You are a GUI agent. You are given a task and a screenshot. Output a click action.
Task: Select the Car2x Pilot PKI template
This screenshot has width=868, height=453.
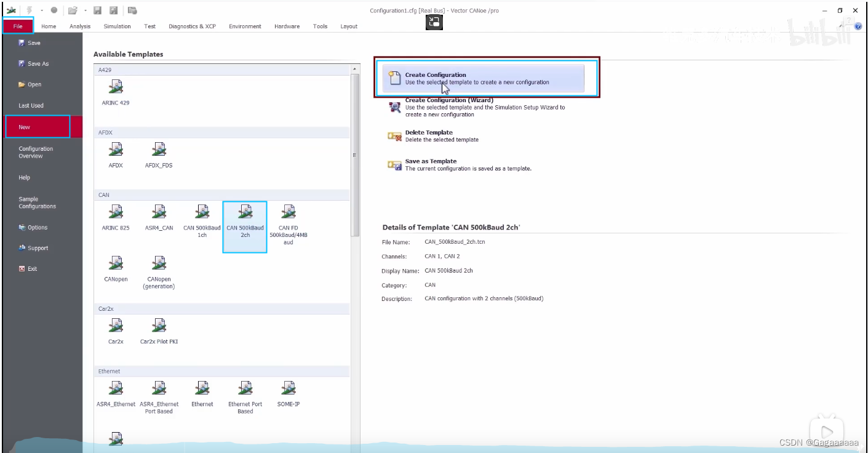coord(159,332)
